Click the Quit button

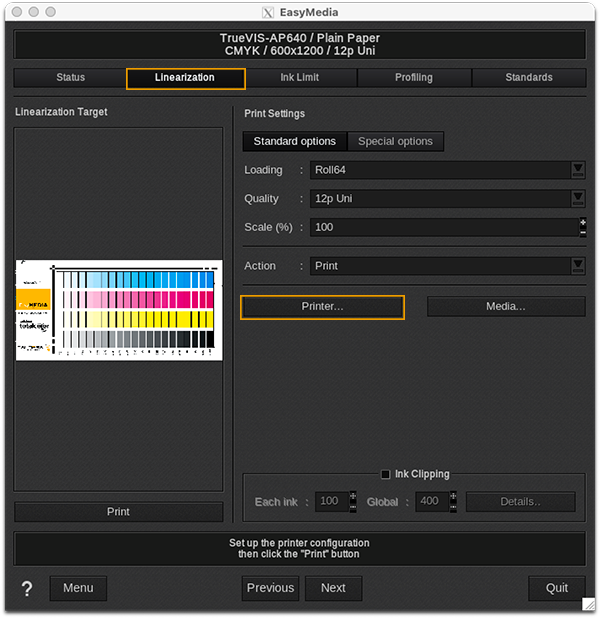(557, 588)
